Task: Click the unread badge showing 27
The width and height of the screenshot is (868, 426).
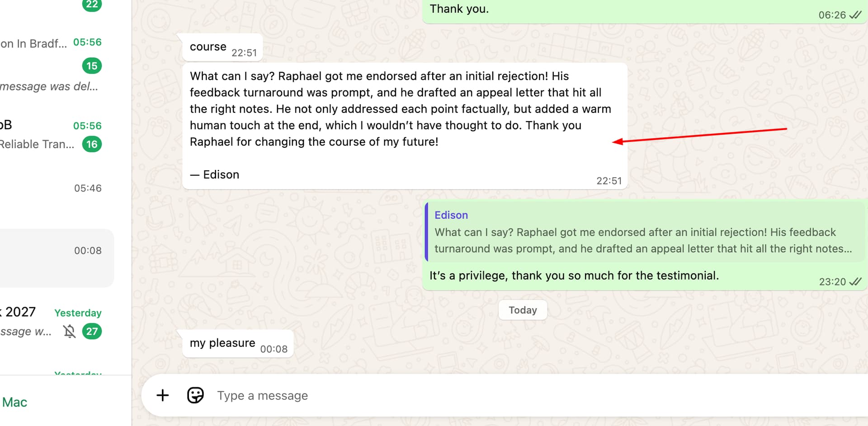Action: pyautogui.click(x=92, y=332)
